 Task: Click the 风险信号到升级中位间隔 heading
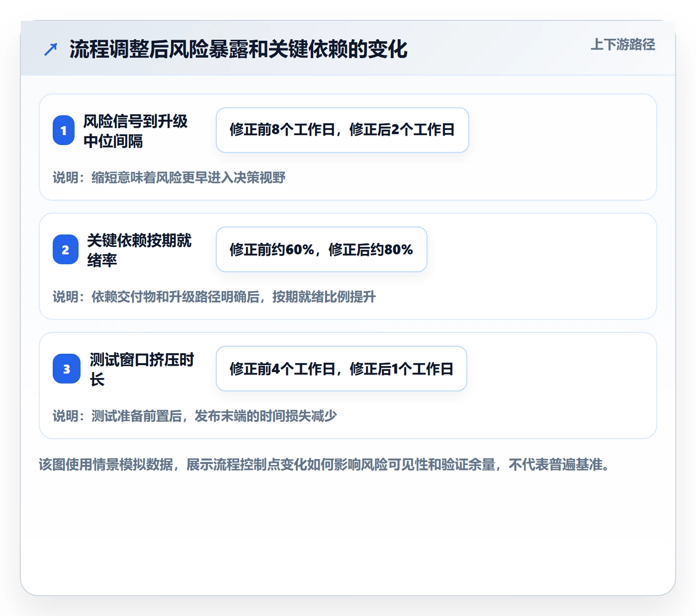point(135,131)
